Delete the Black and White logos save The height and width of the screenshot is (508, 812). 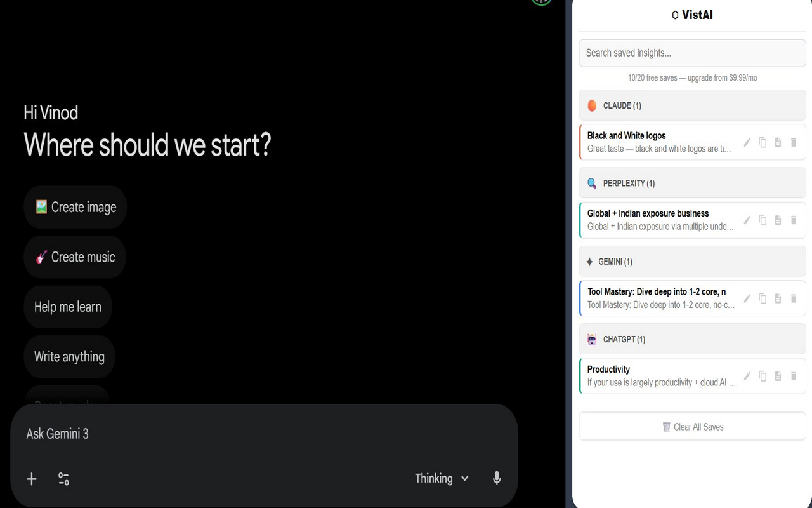click(x=793, y=142)
